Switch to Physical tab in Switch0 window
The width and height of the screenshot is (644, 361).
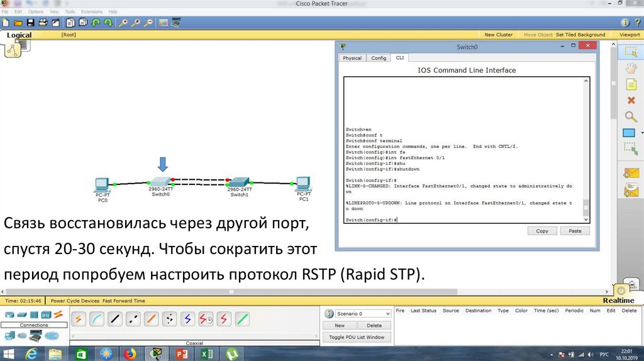[352, 58]
